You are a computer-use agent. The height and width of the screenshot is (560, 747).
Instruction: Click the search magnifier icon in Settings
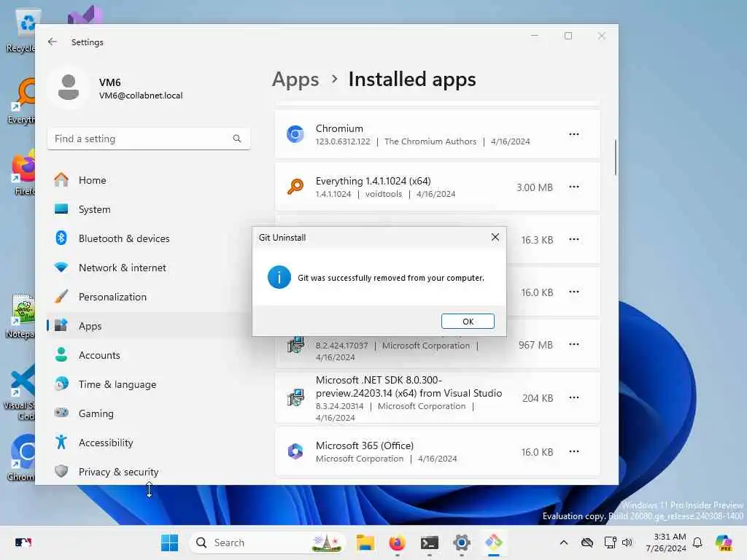click(x=237, y=139)
